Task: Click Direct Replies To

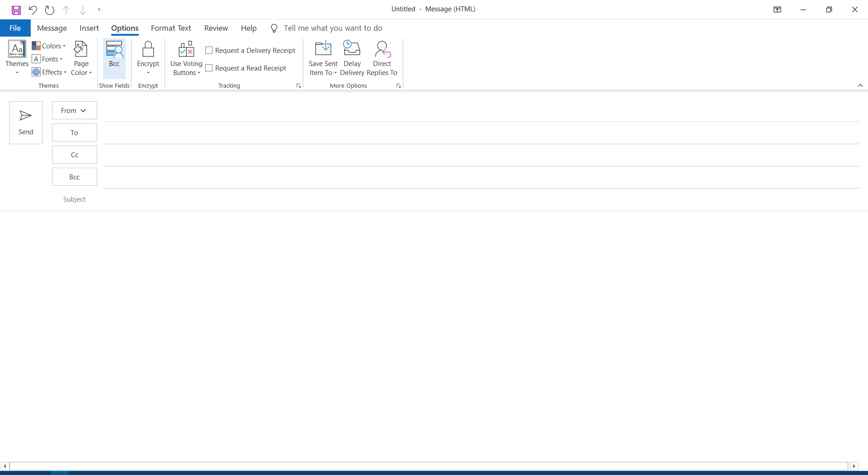Action: coord(382,58)
